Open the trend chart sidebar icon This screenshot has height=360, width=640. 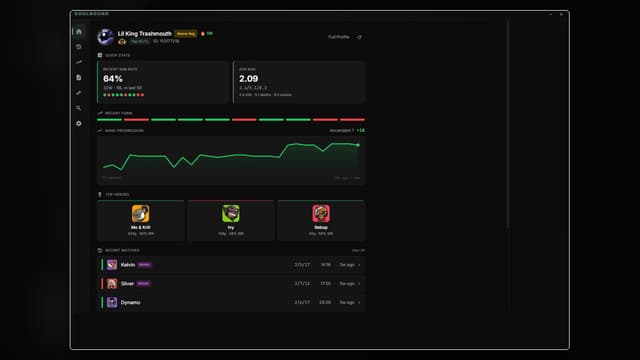79,62
